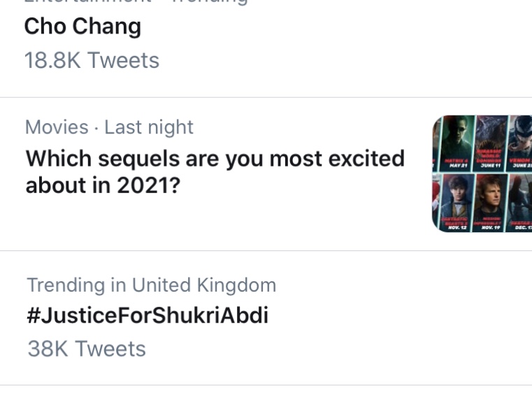Screen dimensions: 532x405
Task: Tap the Last night timestamp
Action: click(x=149, y=127)
